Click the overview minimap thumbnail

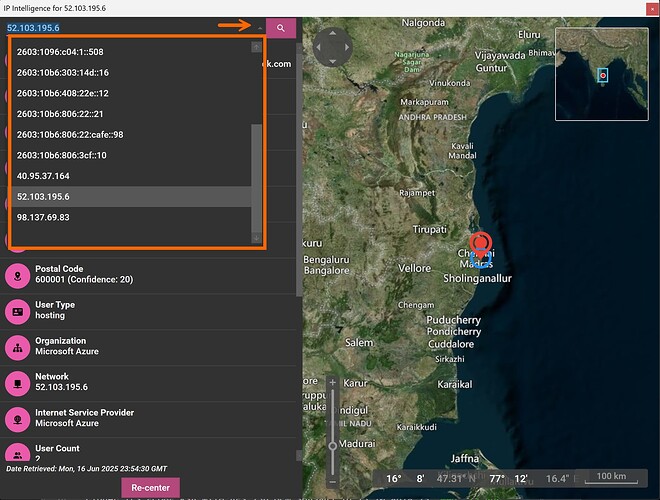[x=601, y=73]
